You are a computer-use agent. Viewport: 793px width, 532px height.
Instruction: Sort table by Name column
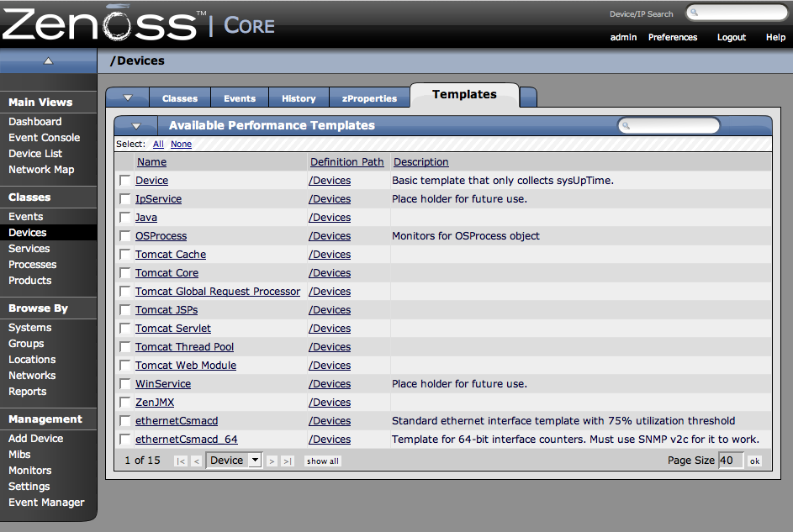coord(151,162)
